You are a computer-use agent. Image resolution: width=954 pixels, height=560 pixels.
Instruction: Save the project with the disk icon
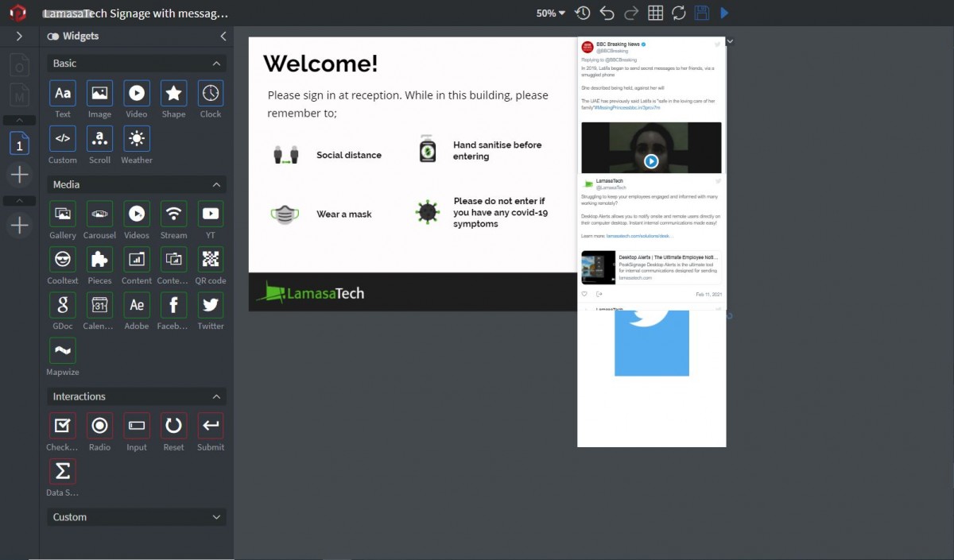click(701, 13)
